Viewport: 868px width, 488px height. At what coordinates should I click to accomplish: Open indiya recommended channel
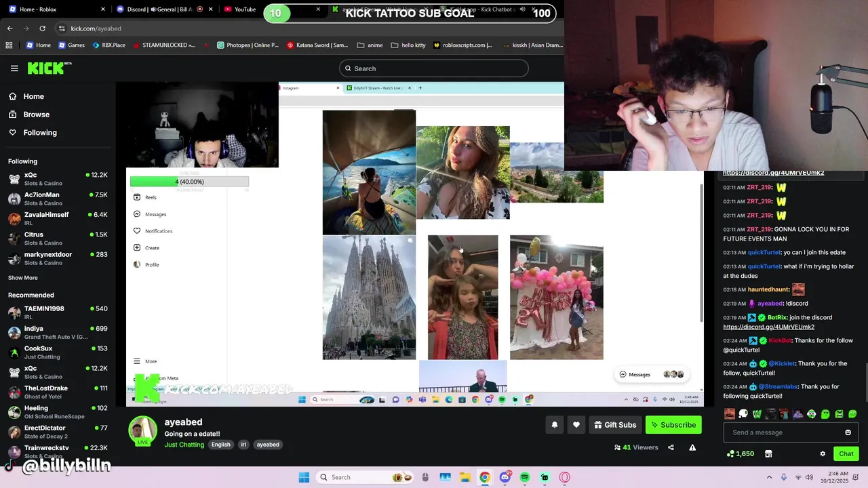click(x=58, y=332)
